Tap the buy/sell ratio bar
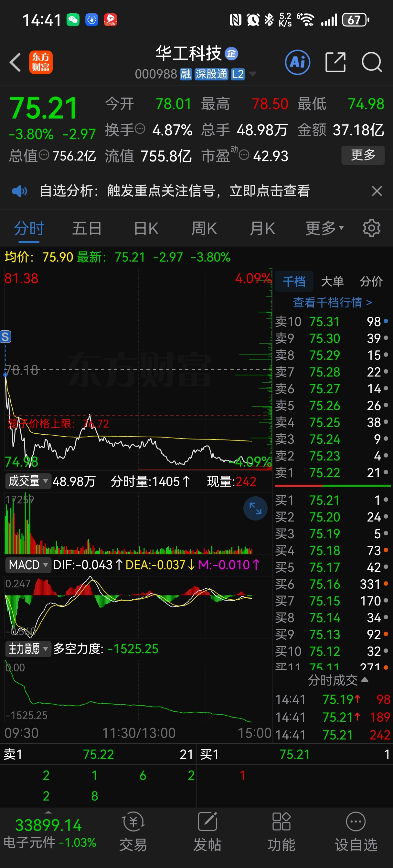393x868 pixels. (333, 486)
